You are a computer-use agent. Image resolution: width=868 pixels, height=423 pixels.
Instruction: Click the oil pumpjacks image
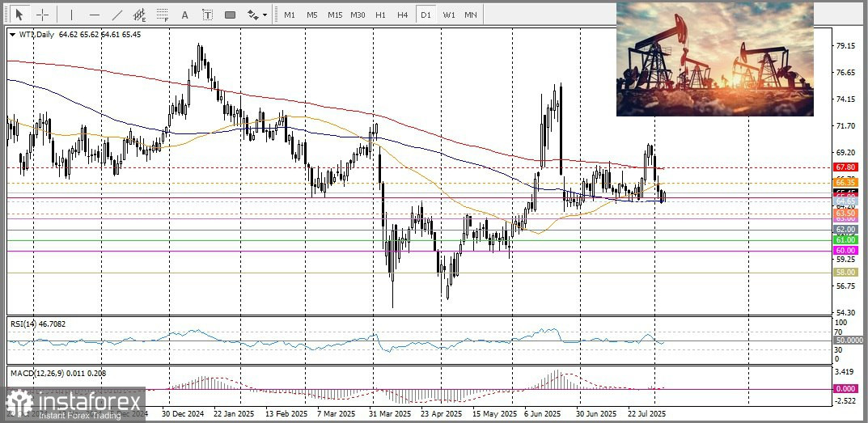click(714, 59)
